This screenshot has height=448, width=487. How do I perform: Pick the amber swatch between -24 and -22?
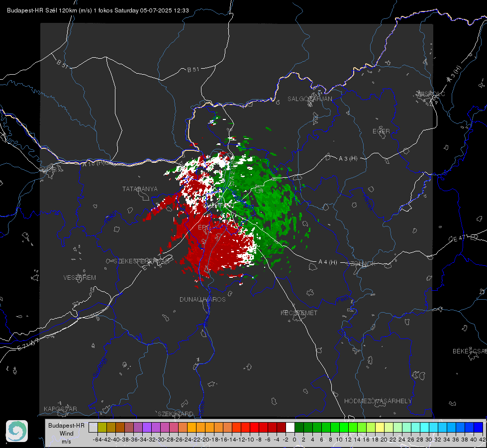pyautogui.click(x=192, y=427)
